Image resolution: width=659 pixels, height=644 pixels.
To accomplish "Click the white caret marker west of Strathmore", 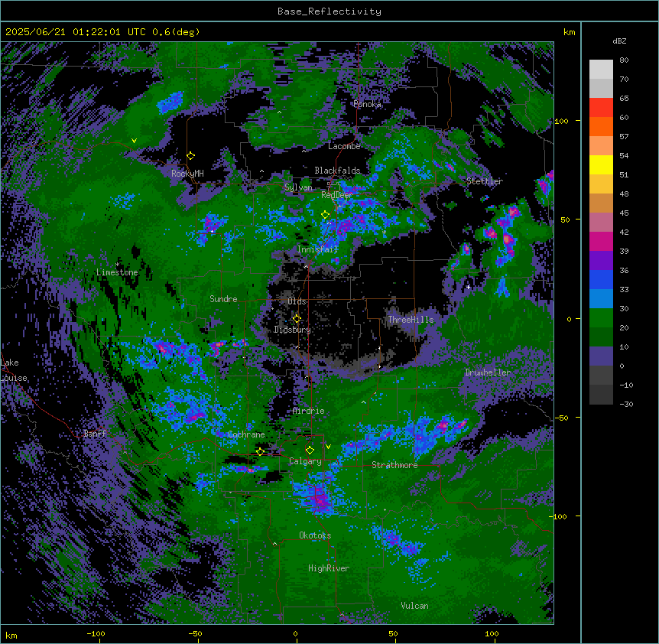I will (x=335, y=463).
